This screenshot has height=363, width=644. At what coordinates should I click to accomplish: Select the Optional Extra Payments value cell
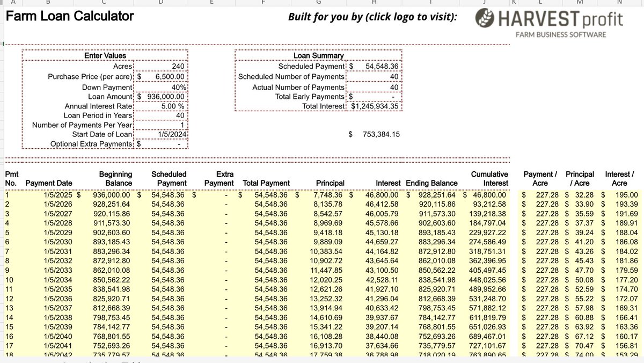pos(161,144)
